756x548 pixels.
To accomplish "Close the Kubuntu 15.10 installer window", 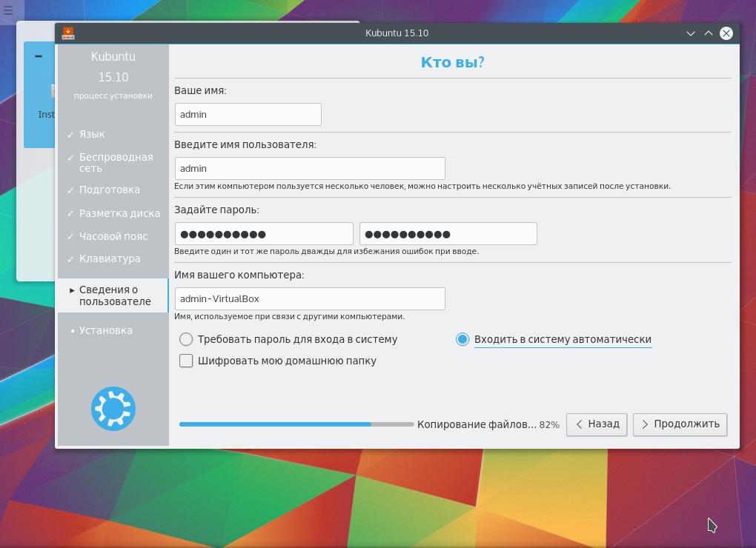I will pyautogui.click(x=726, y=33).
